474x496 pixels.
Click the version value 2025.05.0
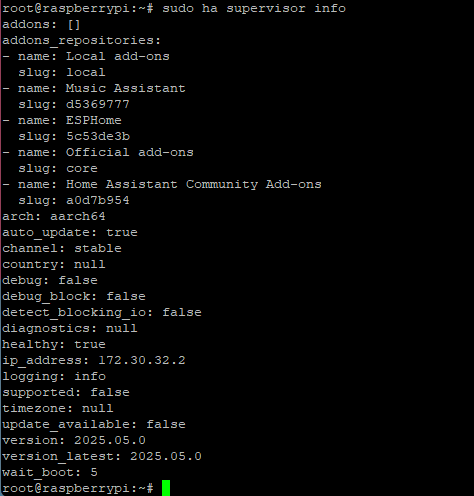110,440
